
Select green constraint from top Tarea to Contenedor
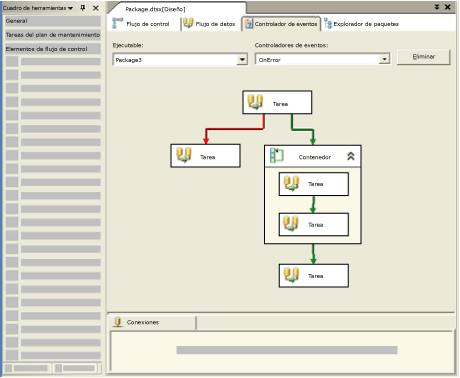point(303,129)
